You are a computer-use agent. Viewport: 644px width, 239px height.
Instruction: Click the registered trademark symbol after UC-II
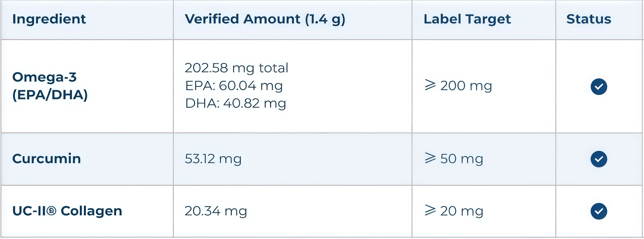coord(52,211)
